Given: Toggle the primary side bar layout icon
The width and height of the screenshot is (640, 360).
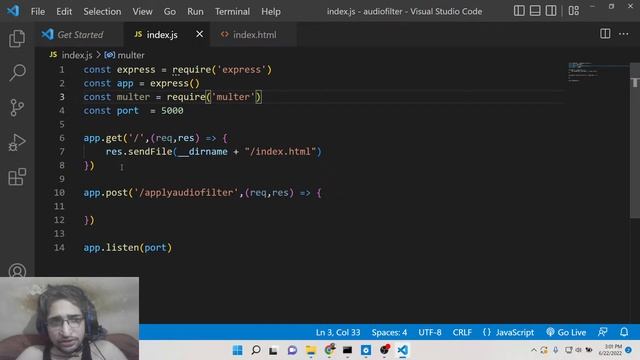Looking at the screenshot, I should (x=519, y=11).
